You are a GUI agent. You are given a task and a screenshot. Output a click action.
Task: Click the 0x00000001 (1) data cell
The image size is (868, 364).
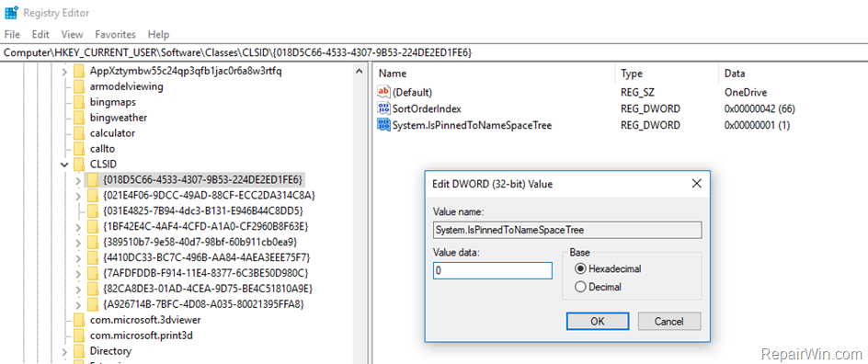757,125
